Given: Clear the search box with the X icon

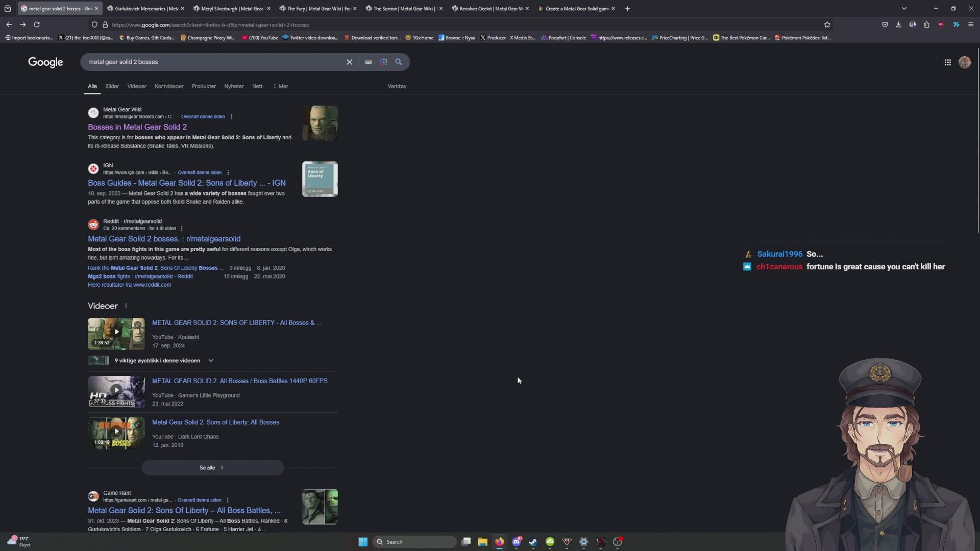Looking at the screenshot, I should click(349, 62).
